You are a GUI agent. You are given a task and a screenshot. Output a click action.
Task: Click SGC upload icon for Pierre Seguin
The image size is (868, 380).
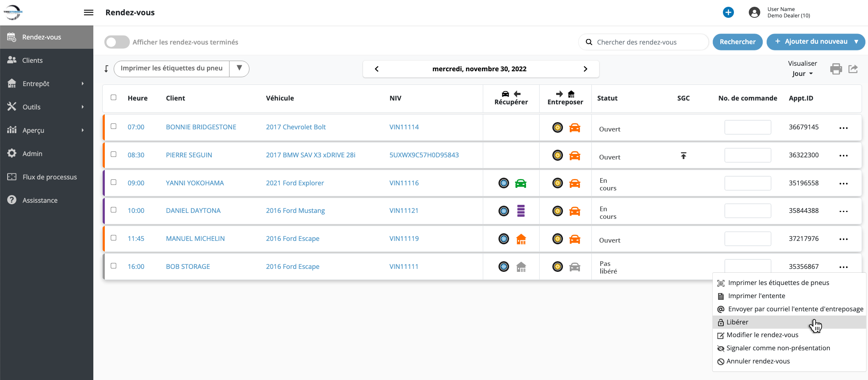point(683,156)
